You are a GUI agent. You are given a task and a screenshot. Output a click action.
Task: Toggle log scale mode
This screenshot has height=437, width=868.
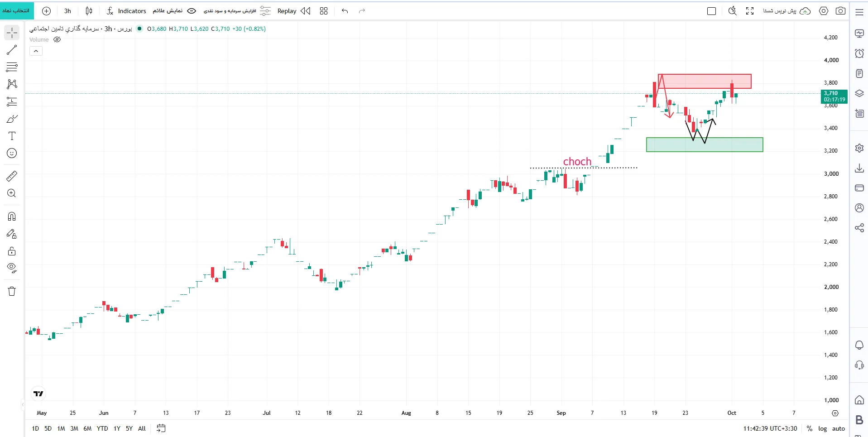click(822, 428)
